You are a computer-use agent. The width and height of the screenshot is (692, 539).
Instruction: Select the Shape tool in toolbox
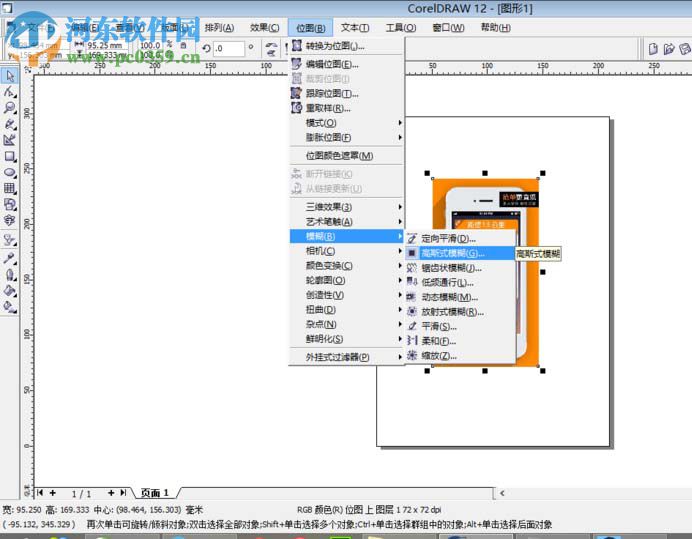click(x=10, y=92)
